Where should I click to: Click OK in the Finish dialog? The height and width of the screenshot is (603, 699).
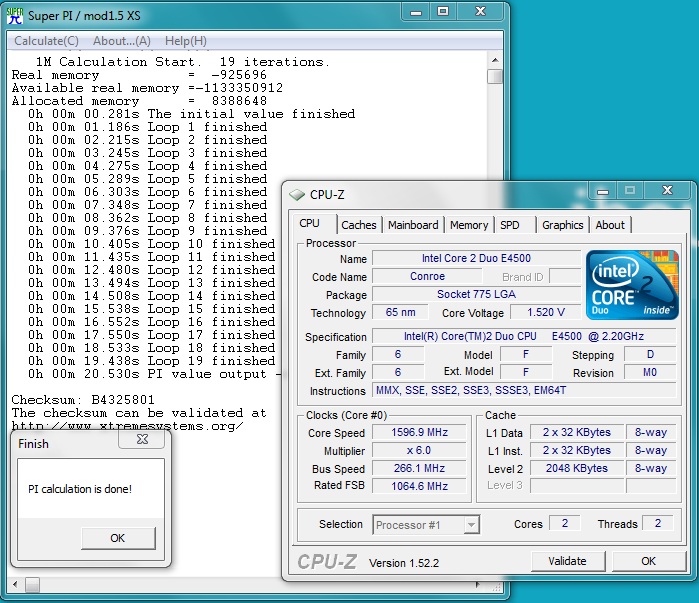coord(118,538)
